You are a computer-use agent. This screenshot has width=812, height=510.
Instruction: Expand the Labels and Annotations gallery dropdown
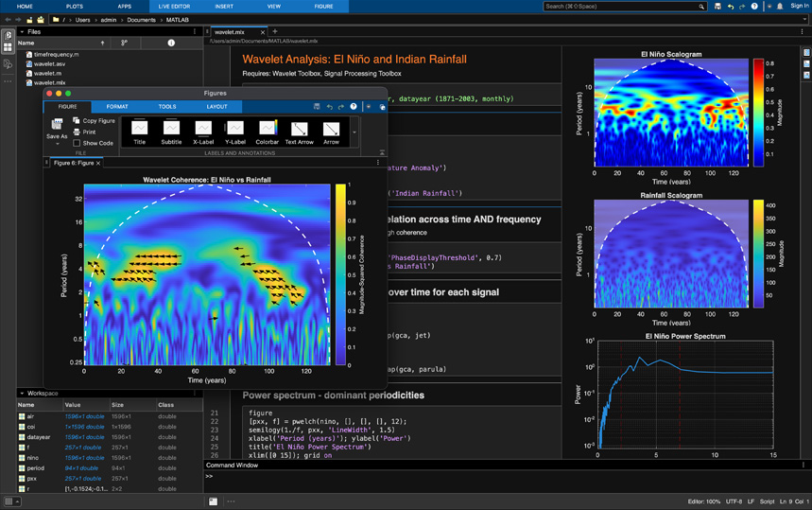coord(354,132)
